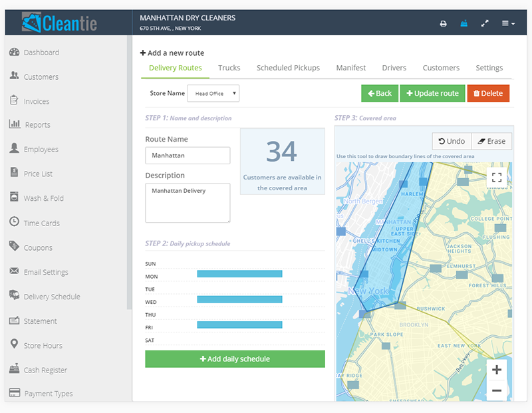The width and height of the screenshot is (532, 413).
Task: Open the hamburger menu dropdown in header
Action: tap(507, 23)
